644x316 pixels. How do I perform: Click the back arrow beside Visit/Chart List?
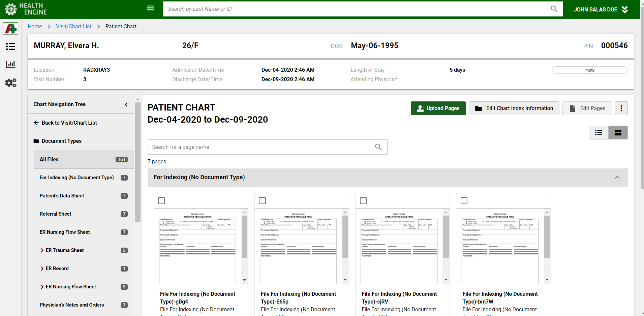pos(36,123)
